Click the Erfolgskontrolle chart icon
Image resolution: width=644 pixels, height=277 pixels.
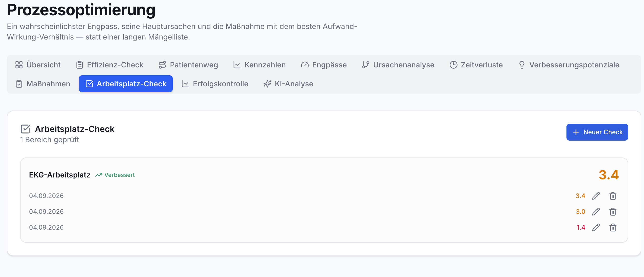tap(185, 84)
